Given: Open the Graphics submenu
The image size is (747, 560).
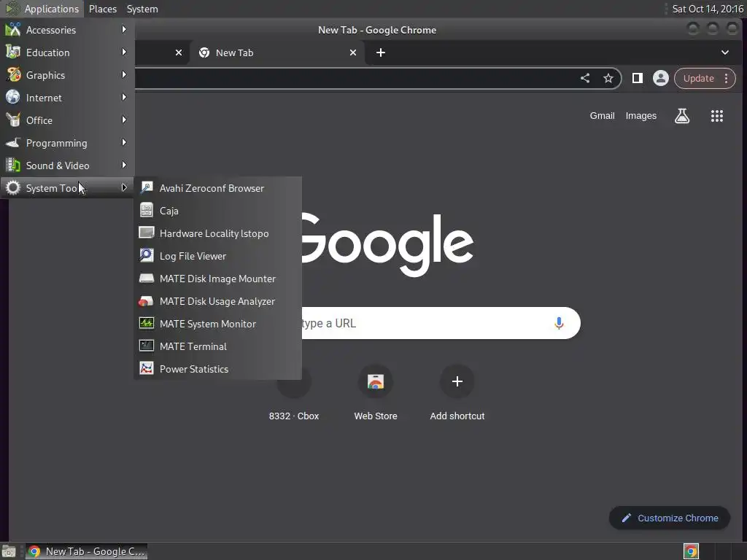Looking at the screenshot, I should tap(67, 75).
